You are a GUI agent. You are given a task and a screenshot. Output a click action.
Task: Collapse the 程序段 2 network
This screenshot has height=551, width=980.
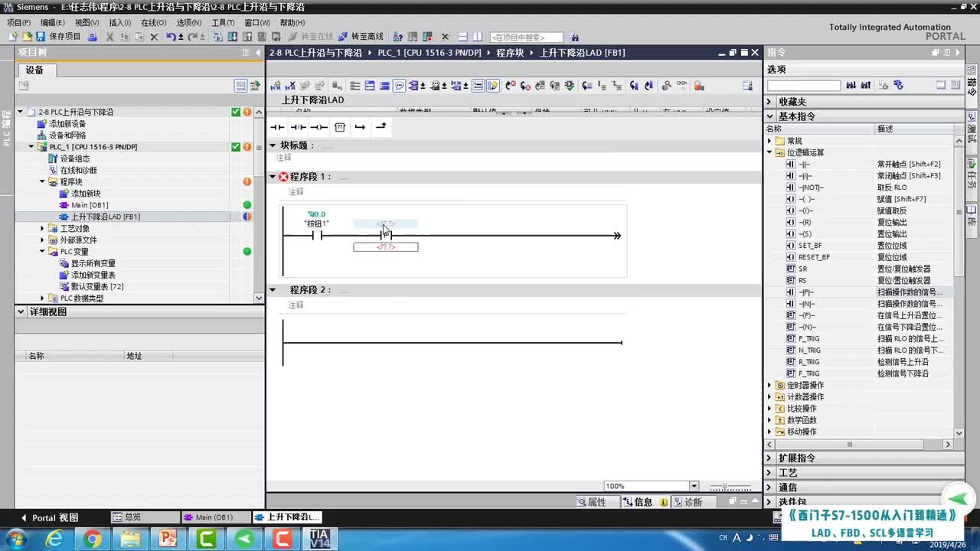pyautogui.click(x=273, y=290)
